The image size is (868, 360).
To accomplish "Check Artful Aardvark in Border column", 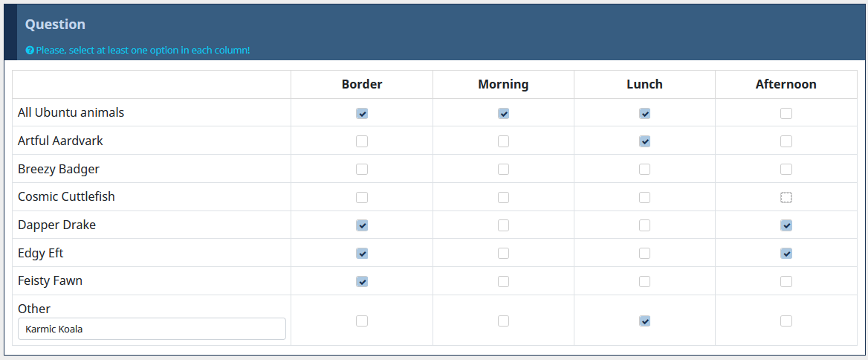I will 362,141.
